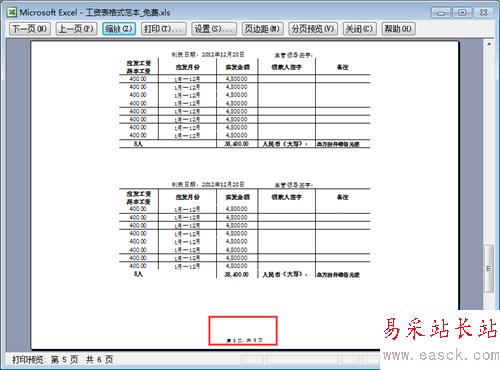Viewport: 500px width, 370px height.
Task: Click 实发金额 header in the upper table
Action: pos(237,67)
